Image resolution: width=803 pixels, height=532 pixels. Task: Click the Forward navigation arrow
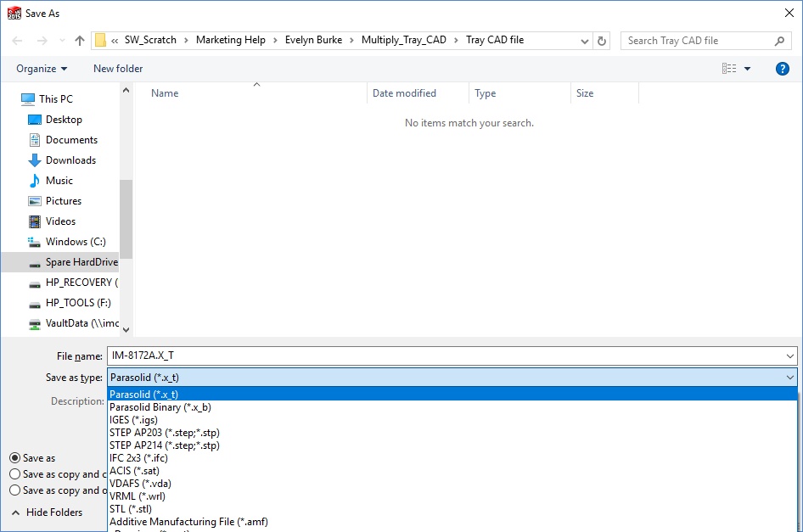(x=42, y=41)
